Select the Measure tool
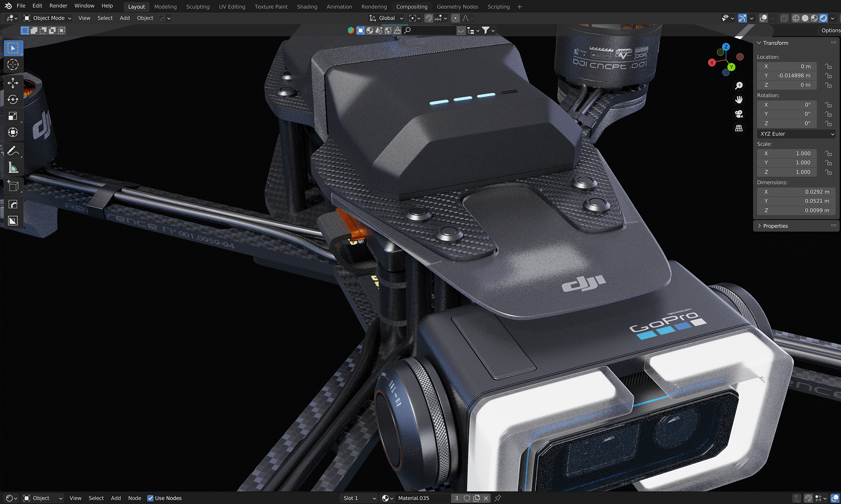Viewport: 841px width, 504px height. (x=13, y=167)
